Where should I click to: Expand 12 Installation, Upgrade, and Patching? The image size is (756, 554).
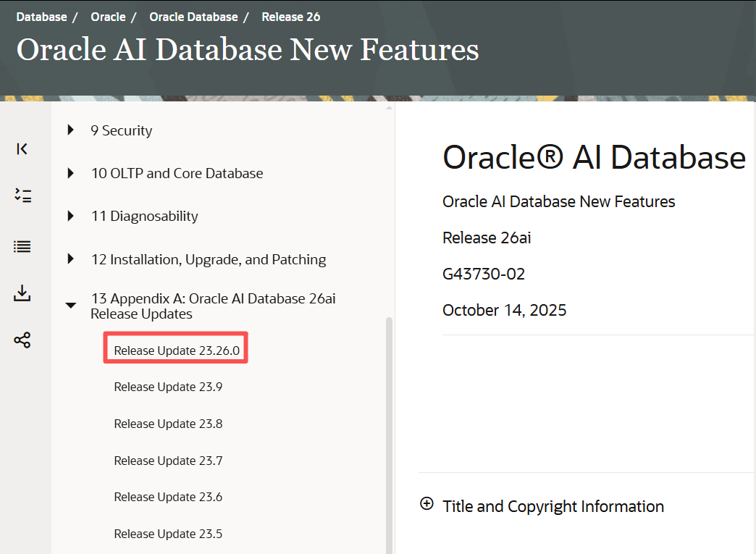pos(70,259)
